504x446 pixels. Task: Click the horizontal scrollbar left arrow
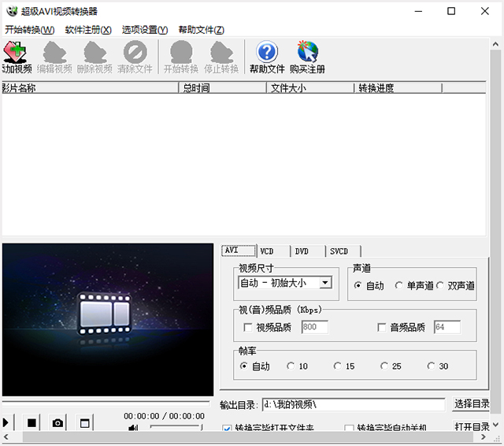tap(6, 437)
